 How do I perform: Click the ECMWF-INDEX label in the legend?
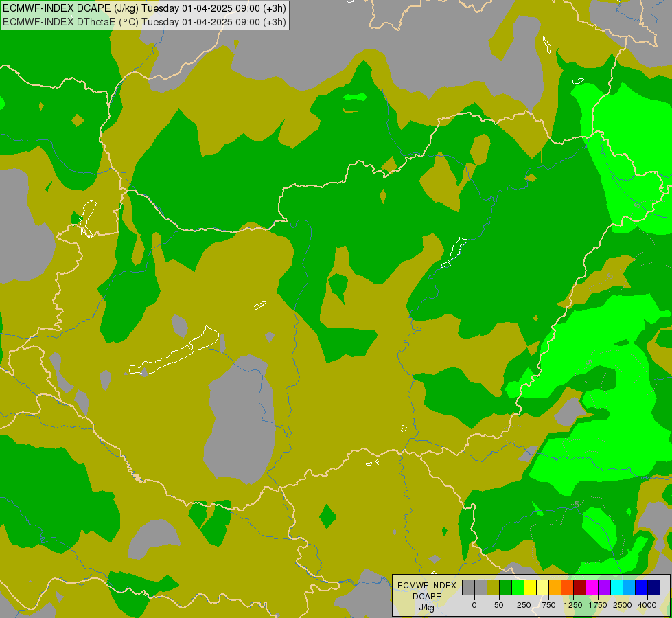(x=427, y=586)
